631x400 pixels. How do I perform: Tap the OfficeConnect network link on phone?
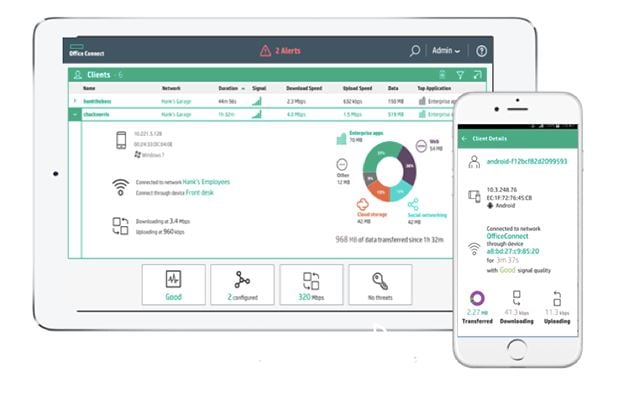click(x=508, y=236)
